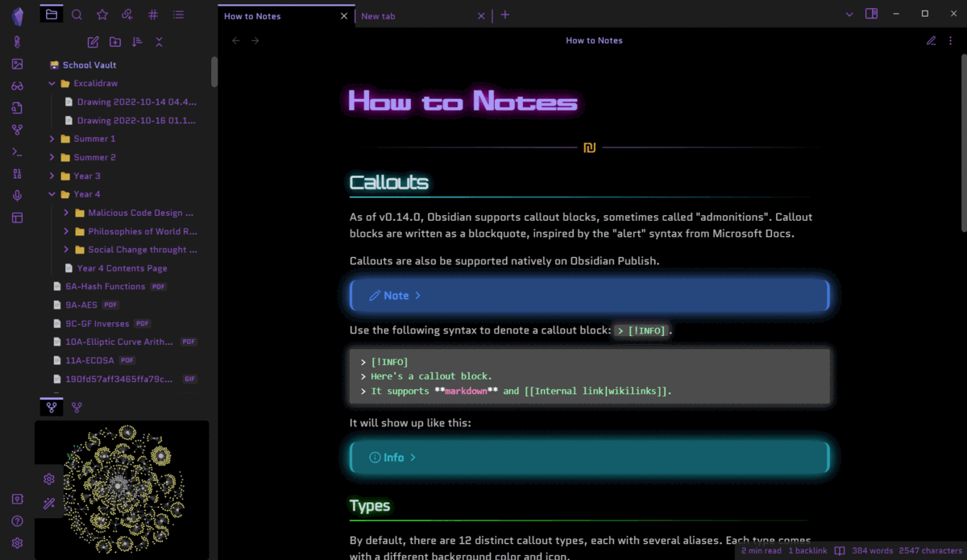
Task: Toggle the right sidebar panel
Action: pos(871,14)
